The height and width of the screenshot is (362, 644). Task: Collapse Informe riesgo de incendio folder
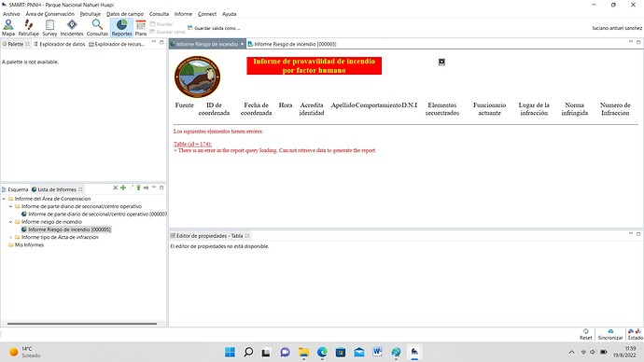click(x=11, y=222)
